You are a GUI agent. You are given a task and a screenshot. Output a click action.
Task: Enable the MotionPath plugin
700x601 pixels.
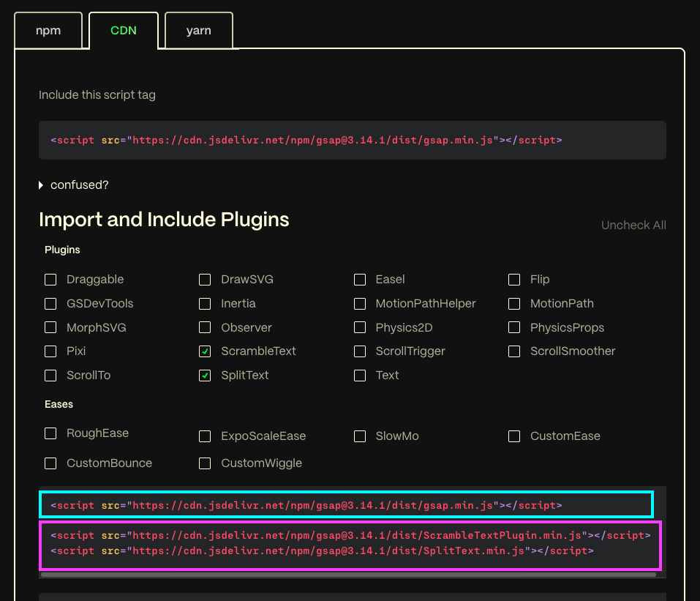coord(515,304)
